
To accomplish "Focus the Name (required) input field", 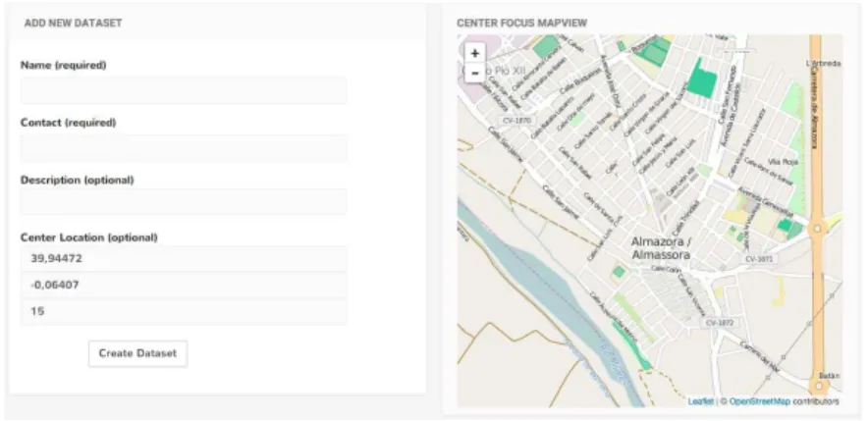I will (184, 90).
